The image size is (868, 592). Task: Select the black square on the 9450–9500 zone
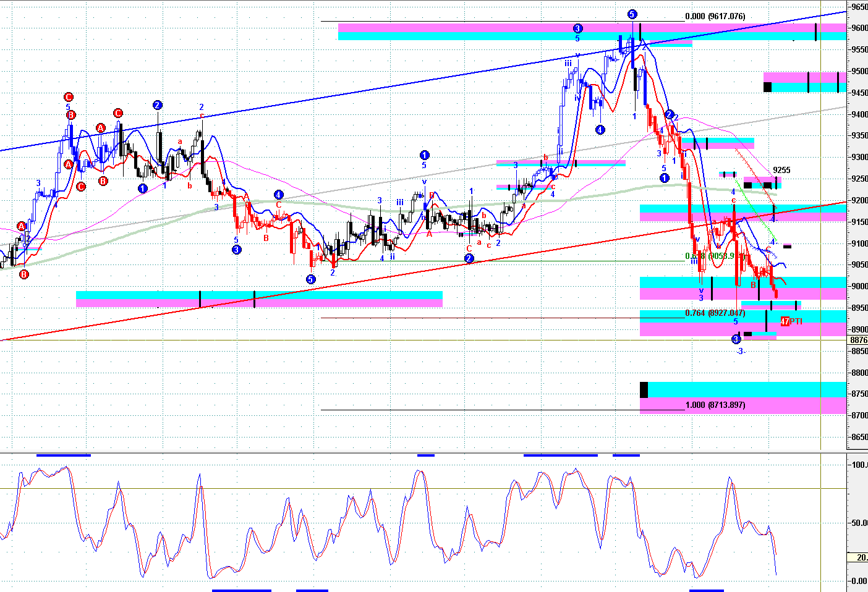pos(767,87)
